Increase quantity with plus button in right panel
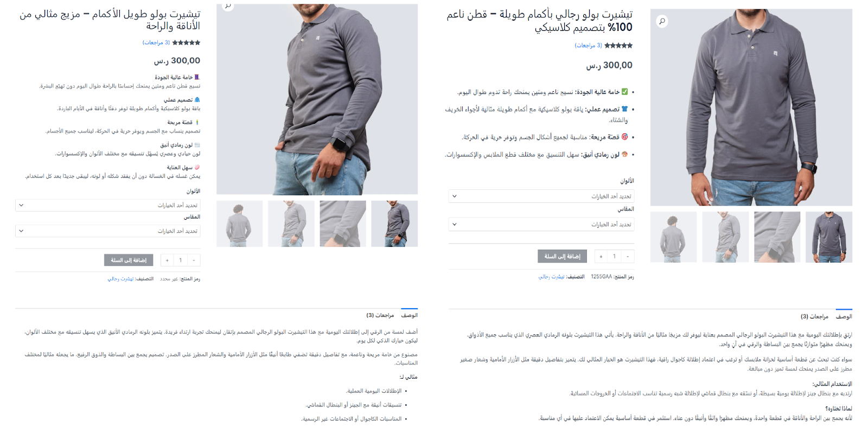The image size is (868, 433). coord(601,257)
